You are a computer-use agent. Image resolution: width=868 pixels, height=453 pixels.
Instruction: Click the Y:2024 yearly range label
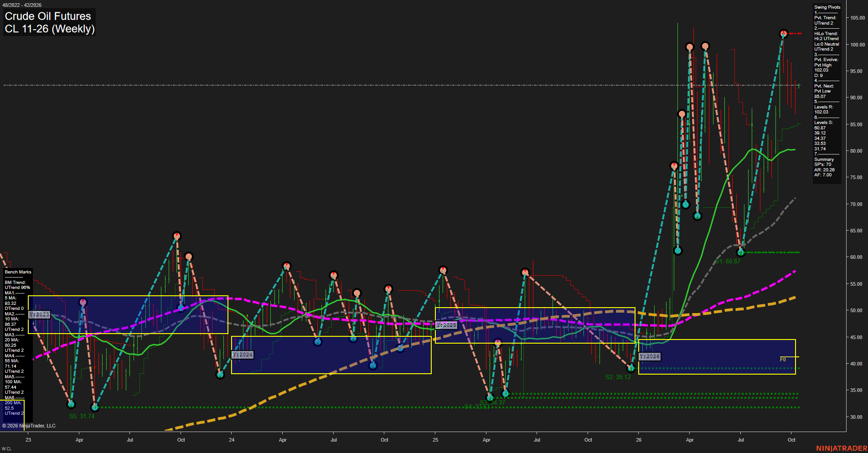click(x=243, y=355)
